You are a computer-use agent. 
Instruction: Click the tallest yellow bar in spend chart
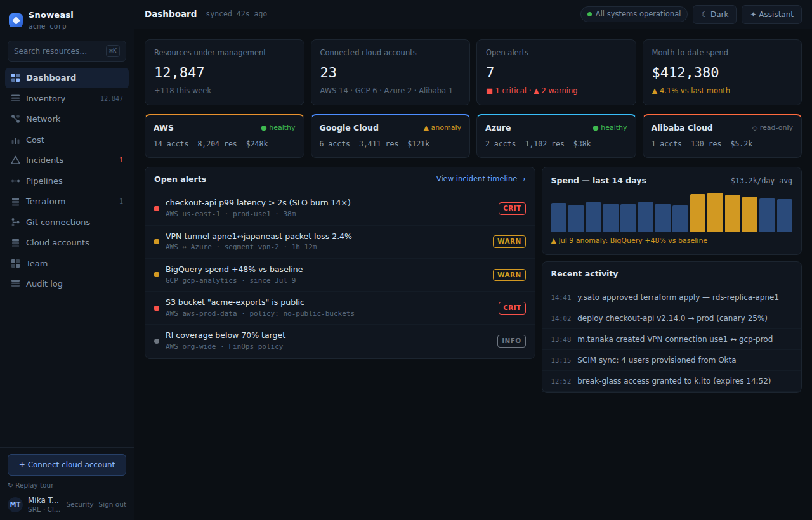[715, 212]
